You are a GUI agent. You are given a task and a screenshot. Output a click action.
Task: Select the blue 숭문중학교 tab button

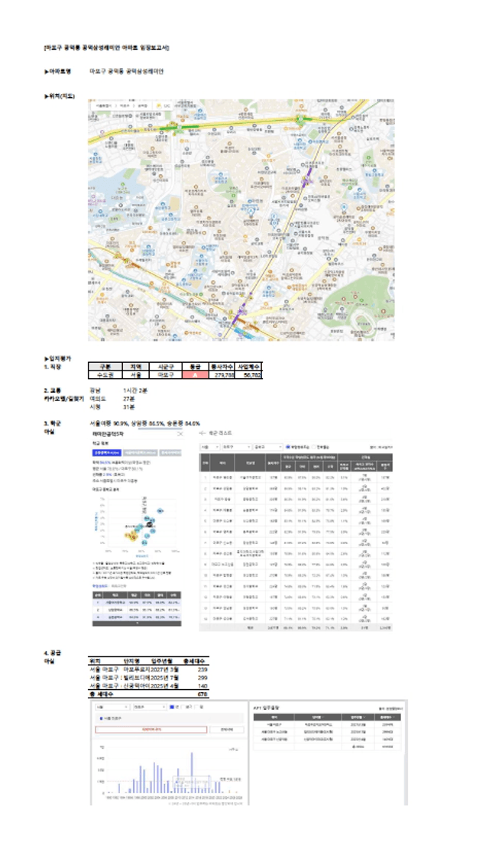point(106,452)
